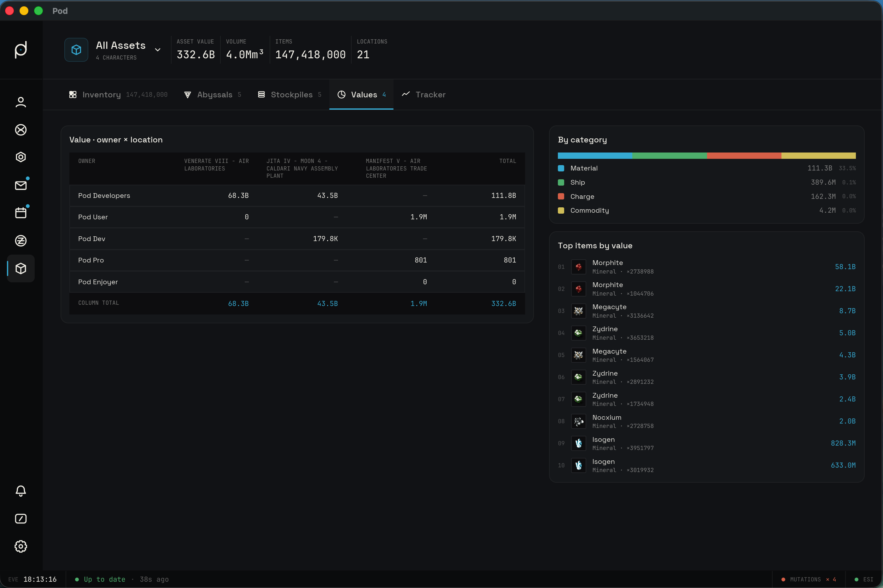883x588 pixels.
Task: Click the 332.6B grand total cell
Action: [x=504, y=304]
